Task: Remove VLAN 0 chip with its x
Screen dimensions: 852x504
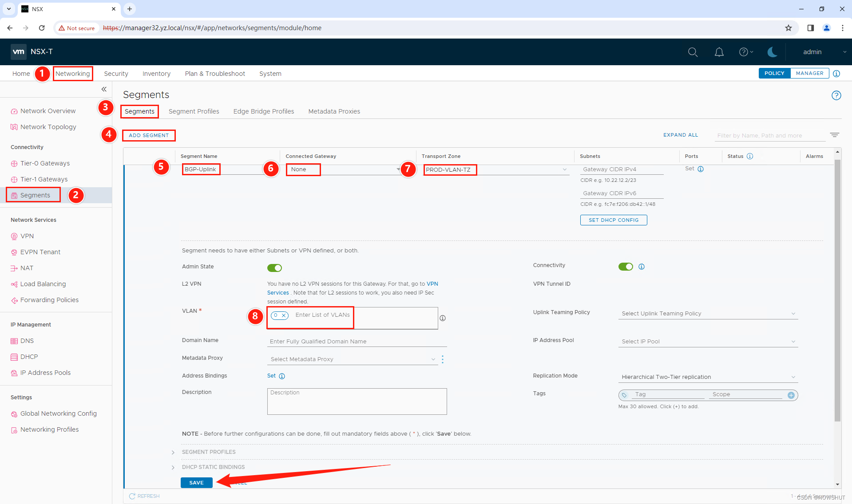Action: pos(284,315)
